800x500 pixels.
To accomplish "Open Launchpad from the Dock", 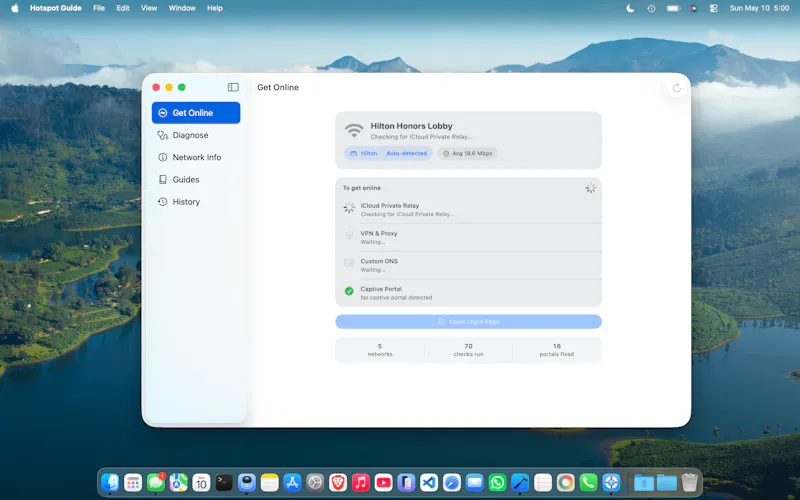I will tap(133, 482).
